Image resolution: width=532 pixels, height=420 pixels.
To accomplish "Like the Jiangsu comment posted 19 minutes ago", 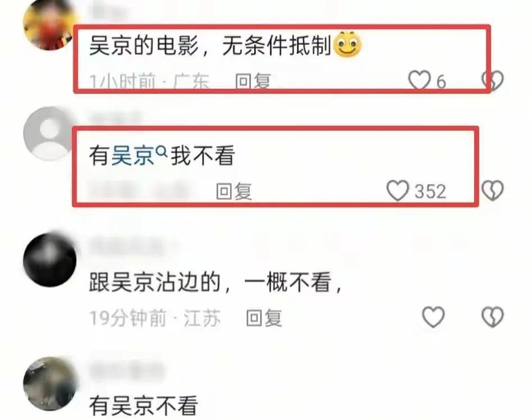I will (x=433, y=317).
